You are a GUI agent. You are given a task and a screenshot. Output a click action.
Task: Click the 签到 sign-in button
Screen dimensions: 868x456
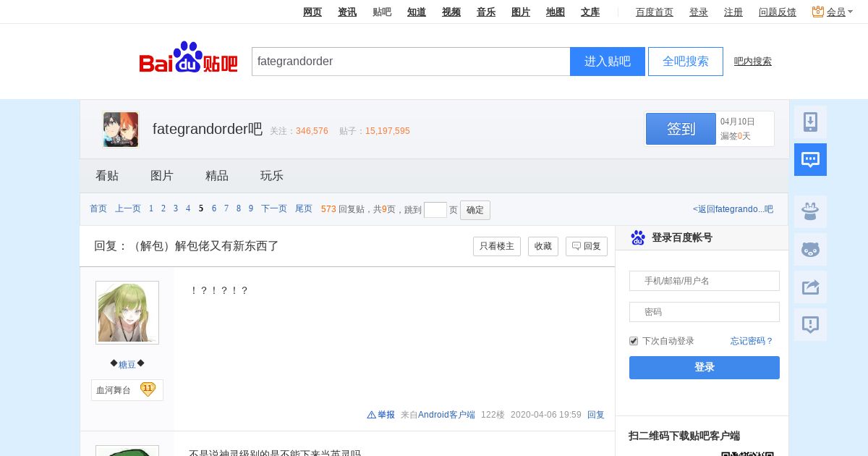pos(681,129)
